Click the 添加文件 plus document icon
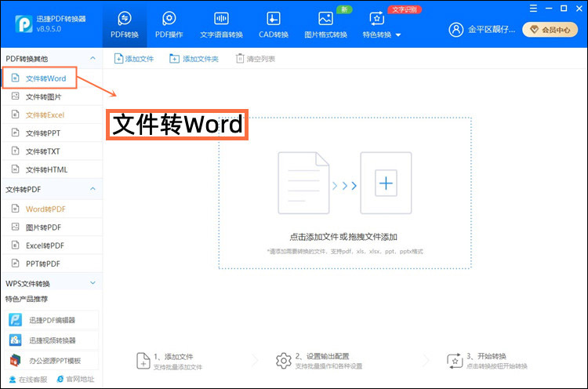This screenshot has height=389, width=588. [118, 59]
